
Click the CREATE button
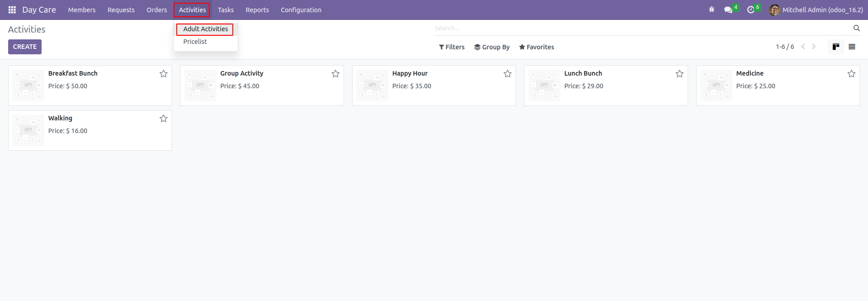25,47
